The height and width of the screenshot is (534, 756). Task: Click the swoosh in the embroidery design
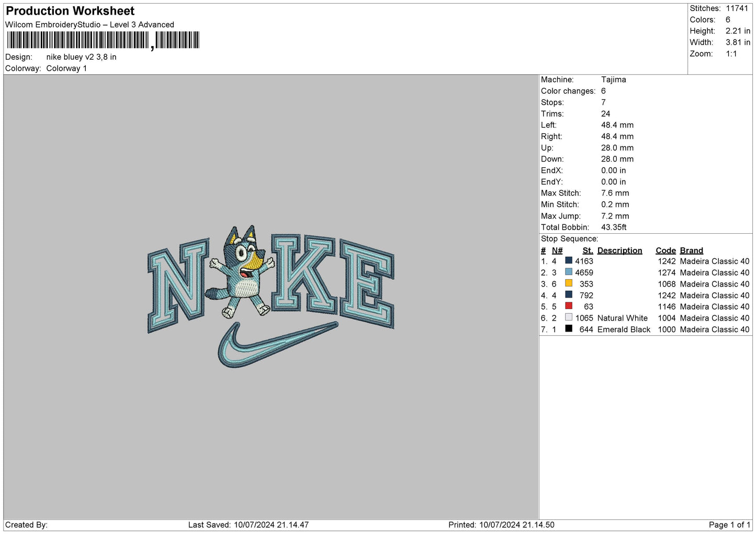point(277,344)
